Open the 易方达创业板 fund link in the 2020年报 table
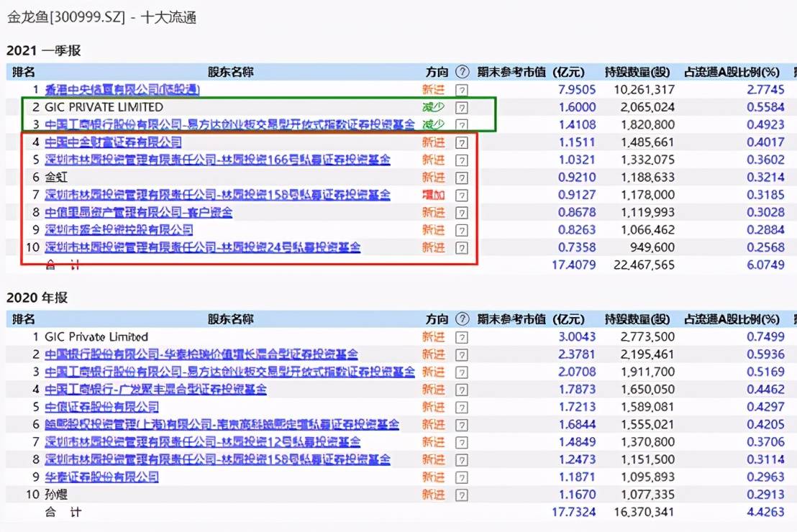This screenshot has height=532, width=797. pyautogui.click(x=229, y=372)
